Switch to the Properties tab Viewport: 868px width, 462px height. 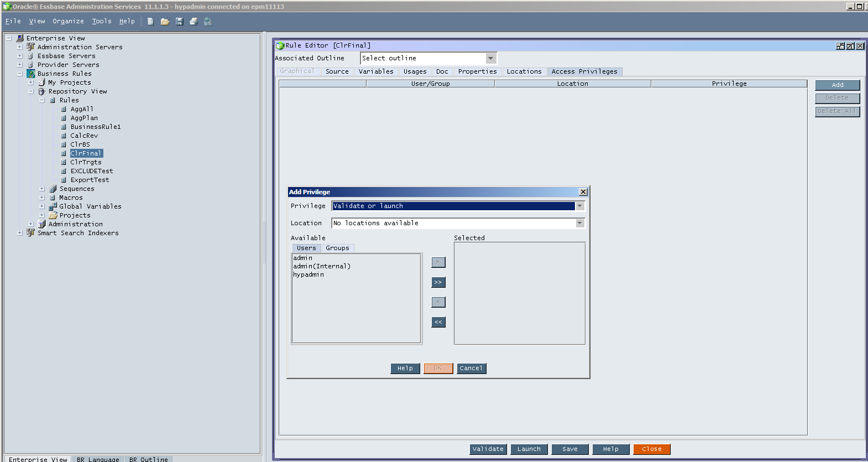(478, 71)
